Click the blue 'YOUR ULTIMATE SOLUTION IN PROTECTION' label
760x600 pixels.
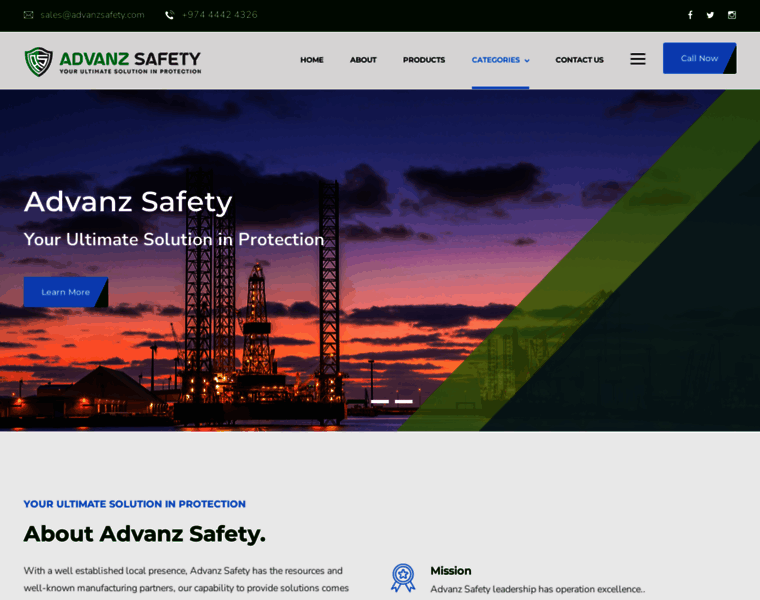tap(135, 504)
